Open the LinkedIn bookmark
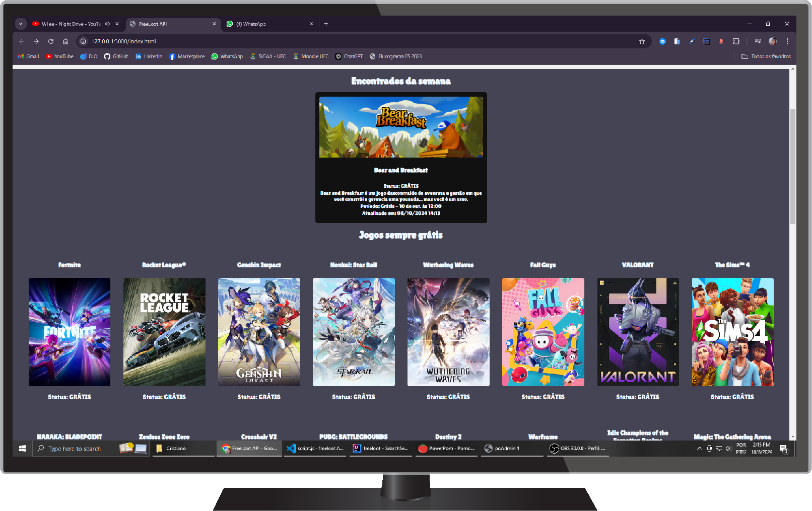This screenshot has width=812, height=511. (x=149, y=56)
